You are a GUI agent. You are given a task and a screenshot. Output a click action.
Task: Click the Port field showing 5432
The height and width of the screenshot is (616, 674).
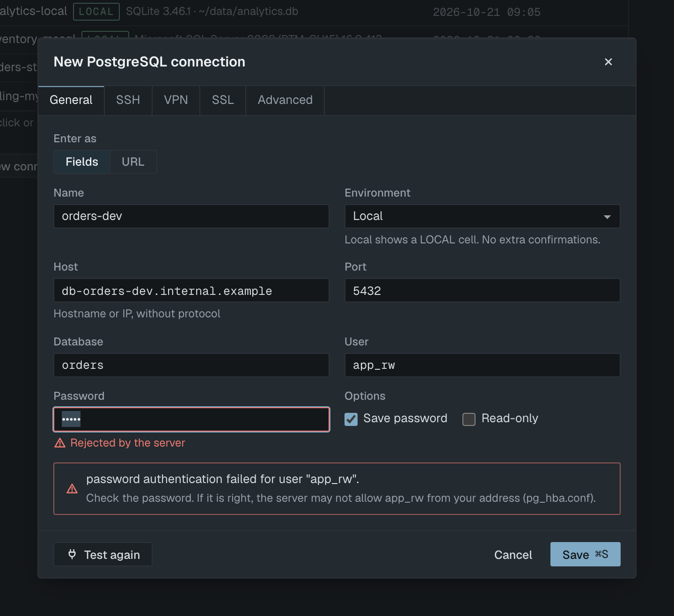tap(482, 291)
